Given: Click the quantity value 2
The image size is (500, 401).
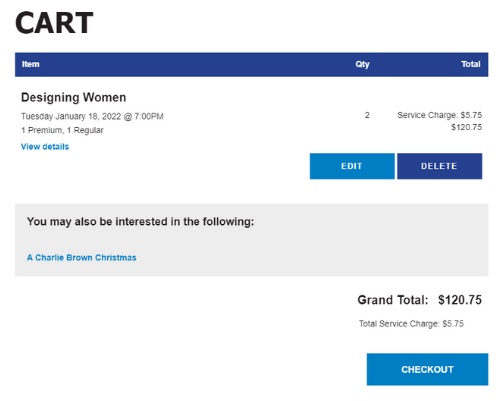Looking at the screenshot, I should [367, 115].
